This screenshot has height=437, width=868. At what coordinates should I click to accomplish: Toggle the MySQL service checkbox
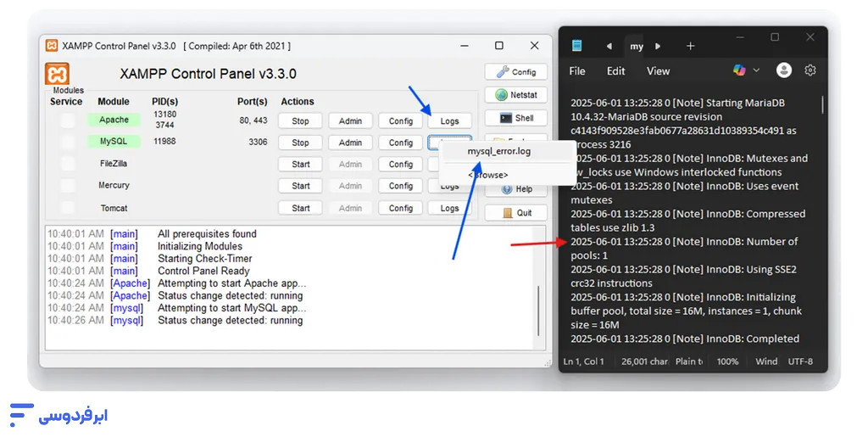click(68, 142)
